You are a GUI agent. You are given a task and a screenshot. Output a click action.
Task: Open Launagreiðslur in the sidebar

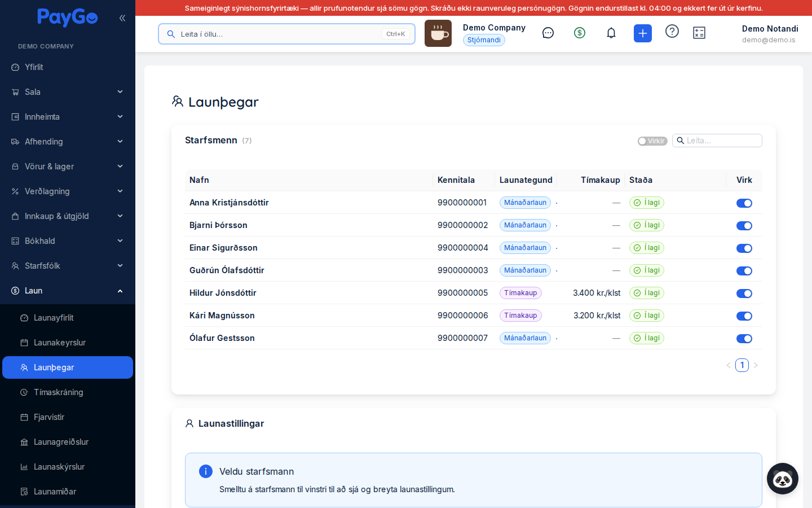click(x=68, y=442)
